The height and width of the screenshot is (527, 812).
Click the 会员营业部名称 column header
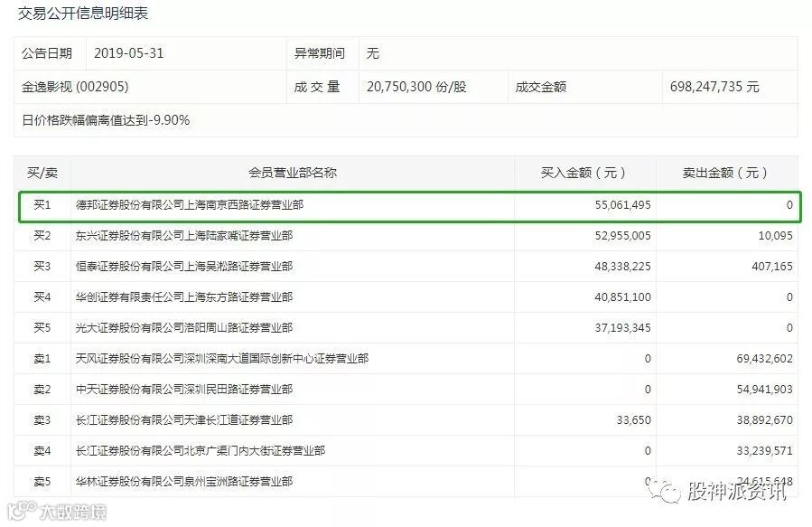293,173
